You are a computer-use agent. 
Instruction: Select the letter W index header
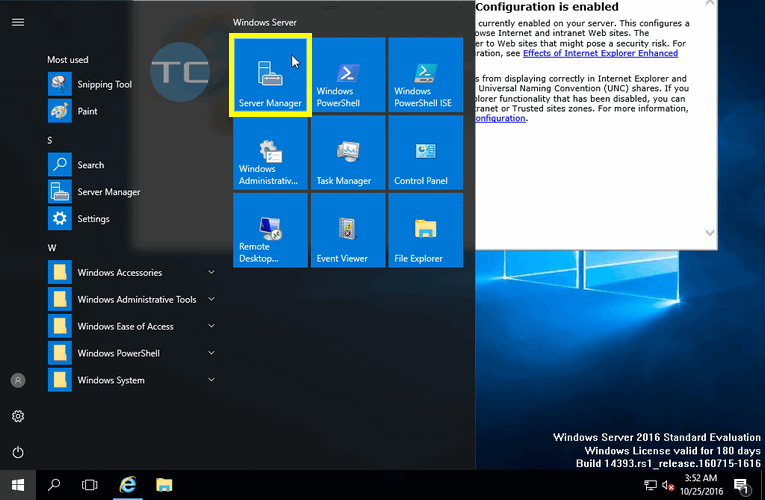click(52, 248)
